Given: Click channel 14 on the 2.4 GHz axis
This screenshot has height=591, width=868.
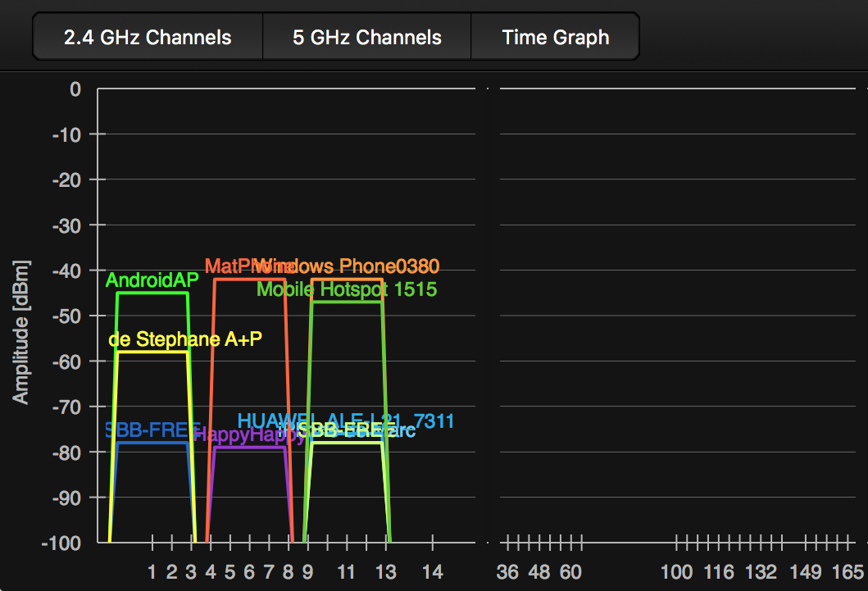Looking at the screenshot, I should point(432,572).
